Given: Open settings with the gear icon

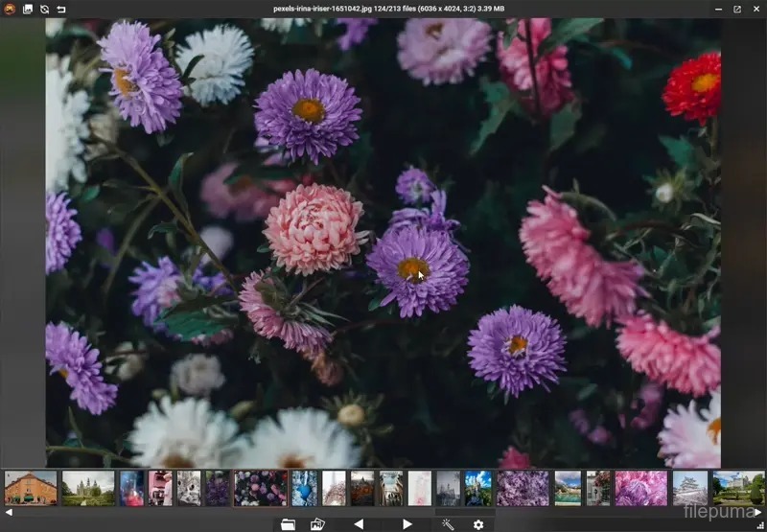Looking at the screenshot, I should coord(478,524).
